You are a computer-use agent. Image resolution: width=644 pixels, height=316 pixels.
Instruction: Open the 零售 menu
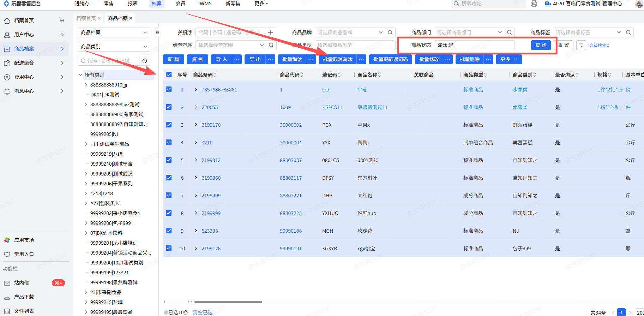point(109,4)
